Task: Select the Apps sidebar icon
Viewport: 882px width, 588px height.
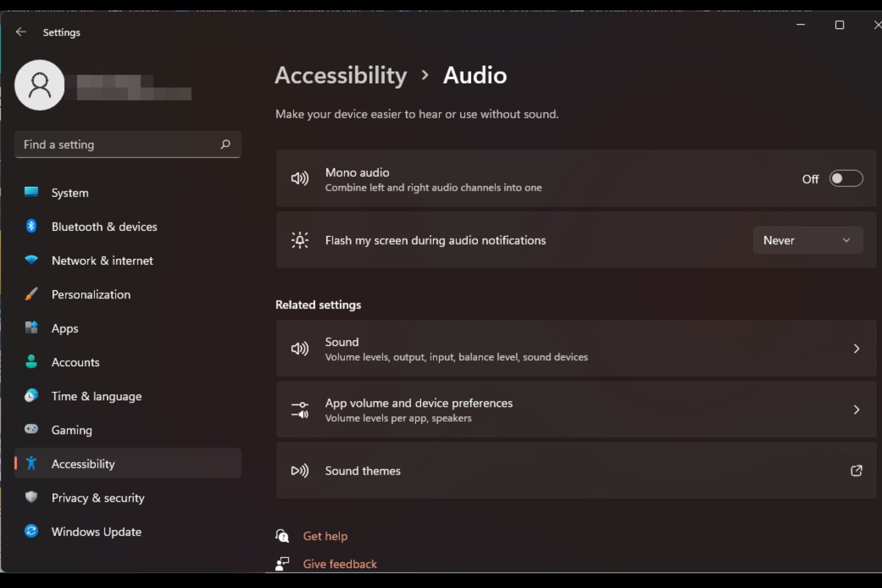Action: coord(30,328)
